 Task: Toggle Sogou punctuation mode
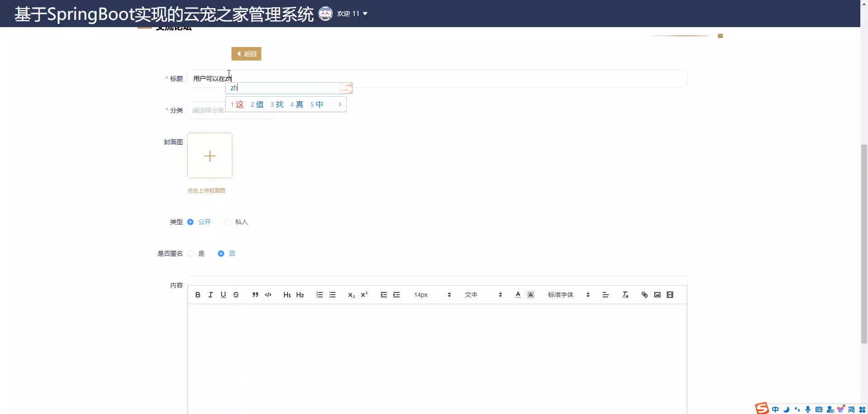pyautogui.click(x=797, y=409)
